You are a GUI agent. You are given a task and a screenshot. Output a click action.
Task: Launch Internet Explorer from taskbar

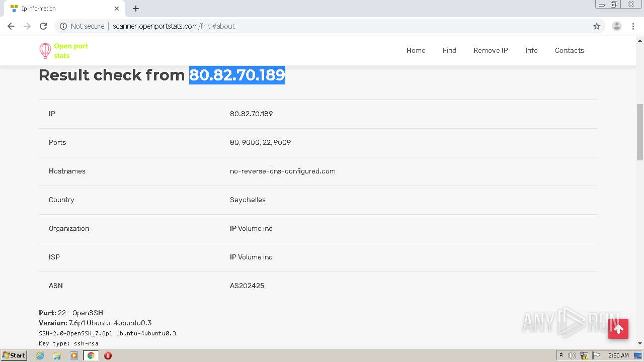coord(40,355)
